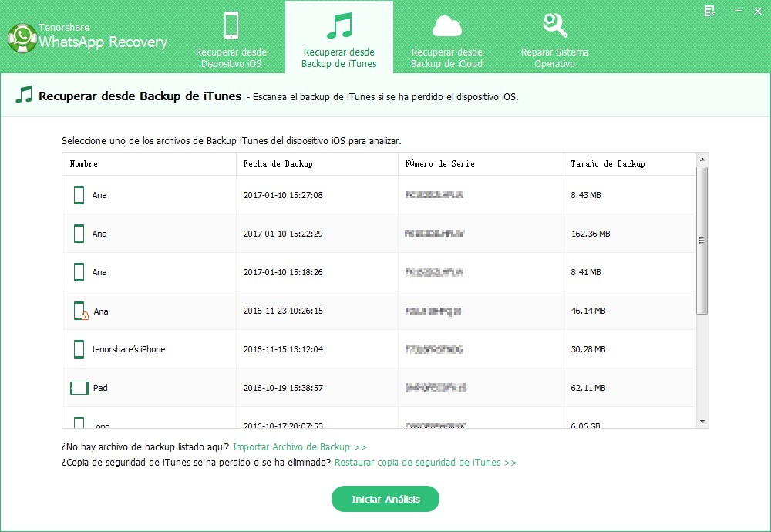Click the iPad tablet icon
Viewport: 771px width, 532px height.
pyautogui.click(x=79, y=388)
